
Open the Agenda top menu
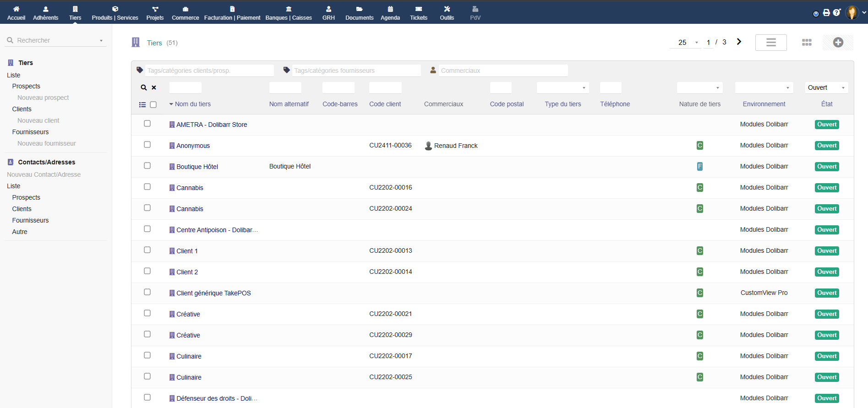pyautogui.click(x=390, y=13)
